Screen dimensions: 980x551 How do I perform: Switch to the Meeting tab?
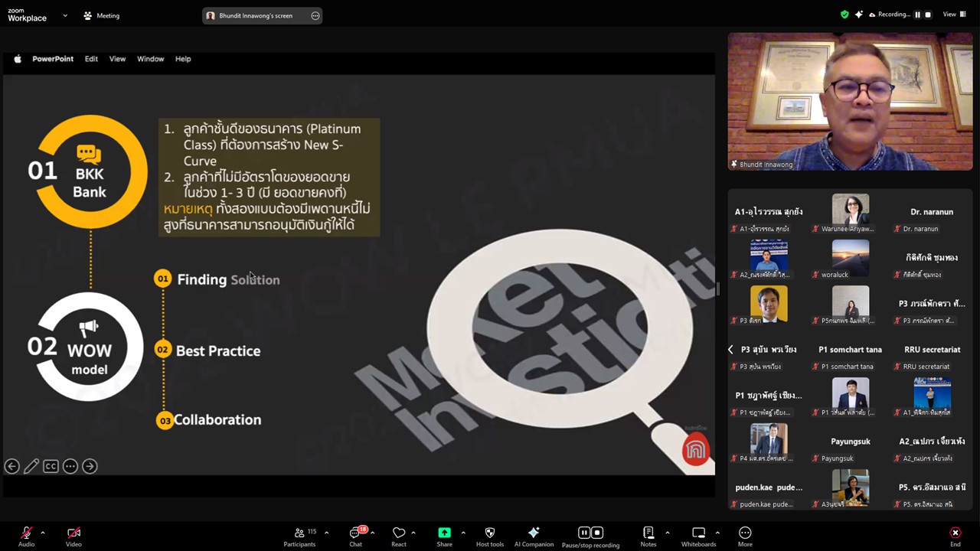pos(101,15)
